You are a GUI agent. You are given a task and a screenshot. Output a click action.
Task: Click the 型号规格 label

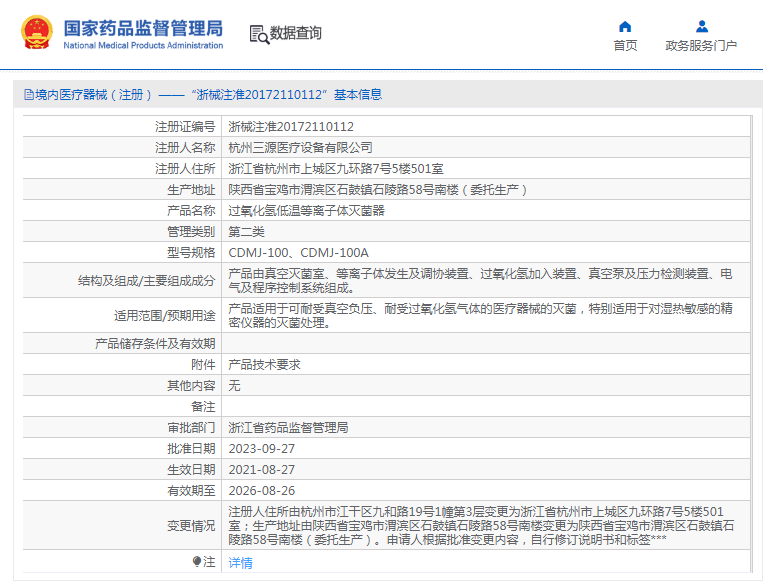(191, 252)
